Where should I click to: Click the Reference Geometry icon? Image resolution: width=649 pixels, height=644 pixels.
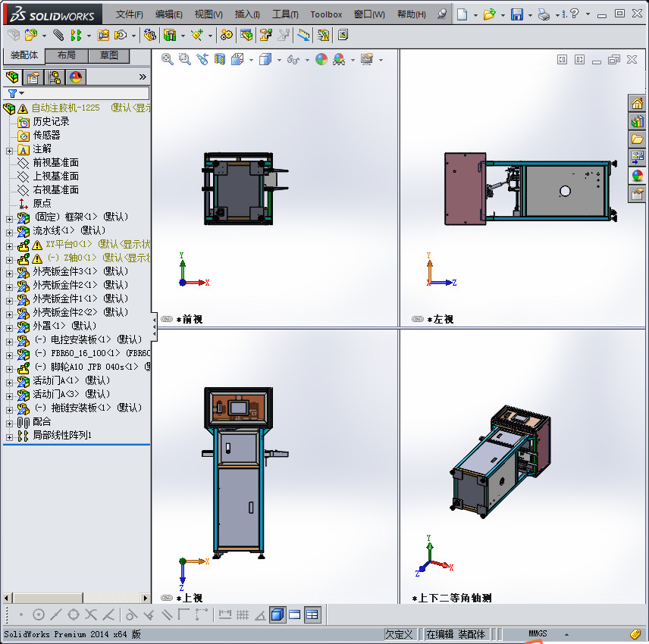pos(197,35)
